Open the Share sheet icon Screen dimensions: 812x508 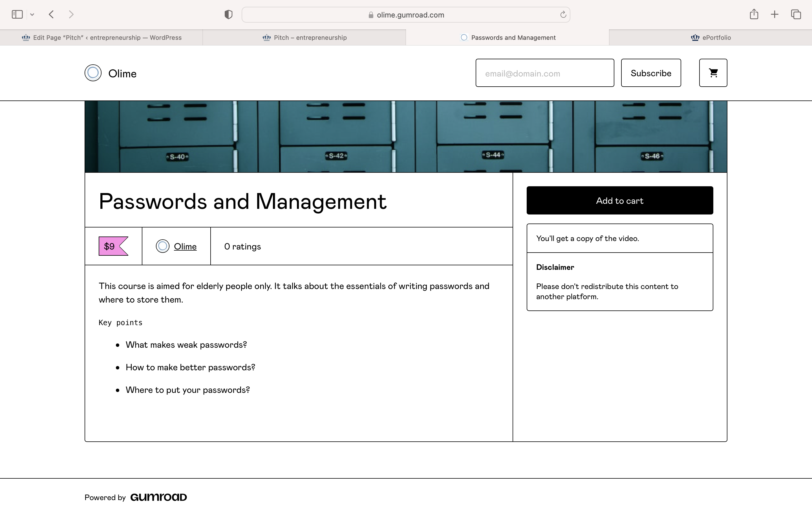pos(754,14)
